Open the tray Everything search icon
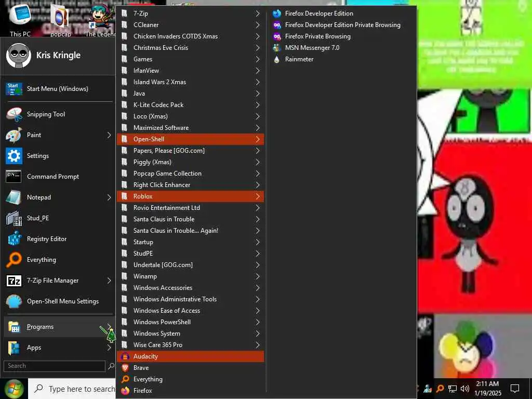Viewport: 532px width, 399px height. 440,389
